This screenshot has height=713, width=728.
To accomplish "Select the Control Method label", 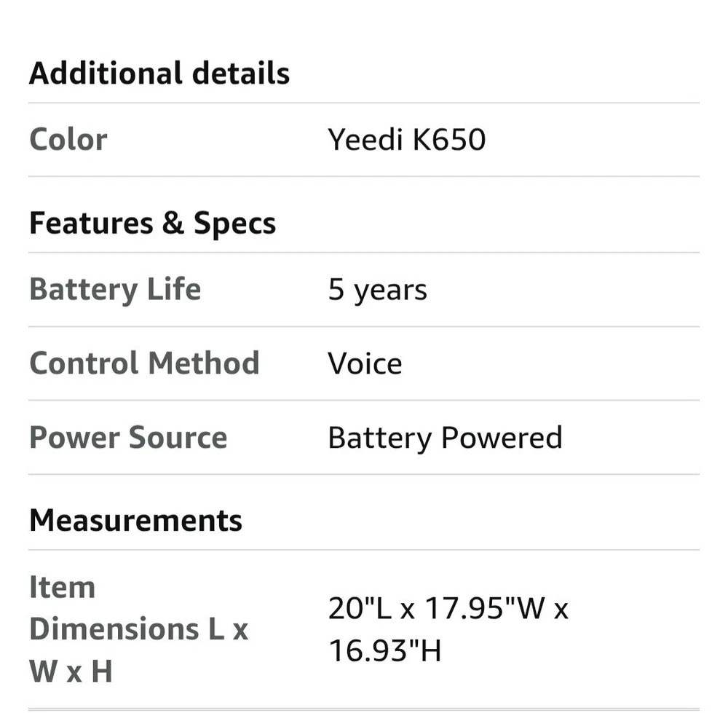I will click(143, 363).
